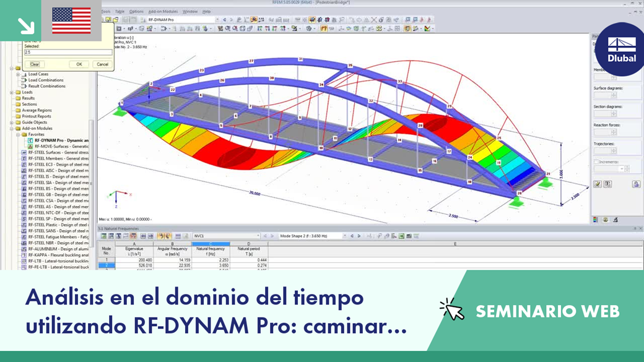This screenshot has height=362, width=644.
Task: Cancel the selection dialog
Action: pyautogui.click(x=102, y=64)
